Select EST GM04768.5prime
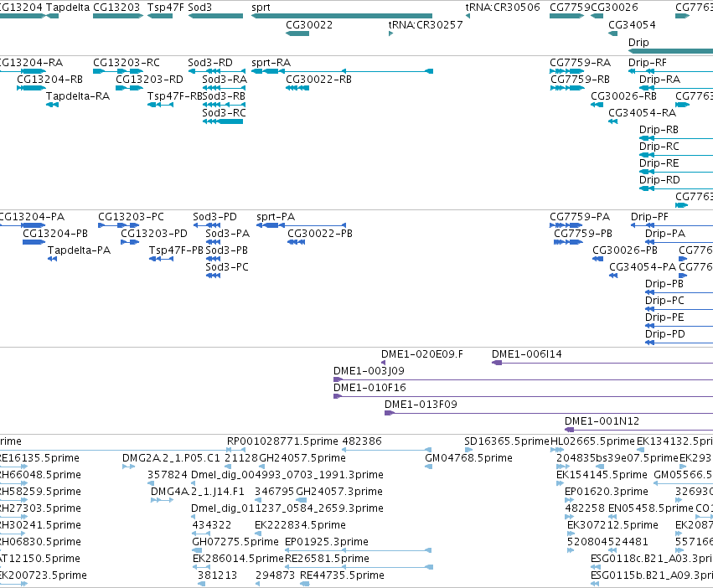The width and height of the screenshot is (713, 588). 469,458
